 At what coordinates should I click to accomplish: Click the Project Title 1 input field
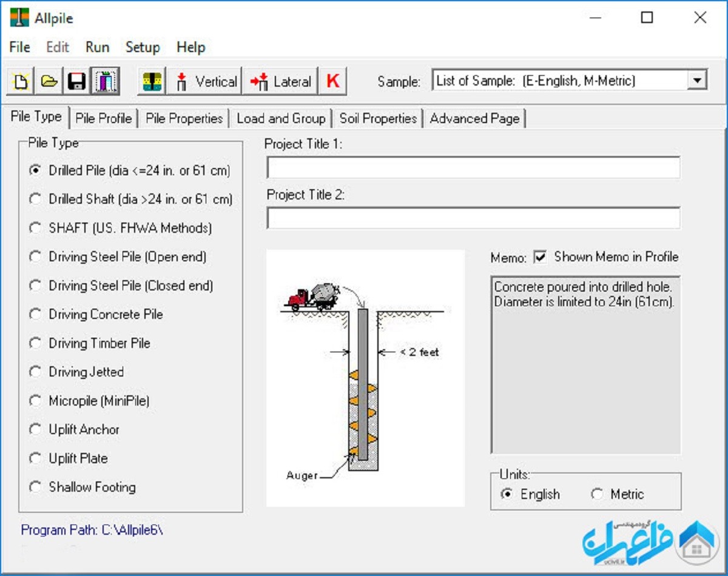tap(473, 167)
